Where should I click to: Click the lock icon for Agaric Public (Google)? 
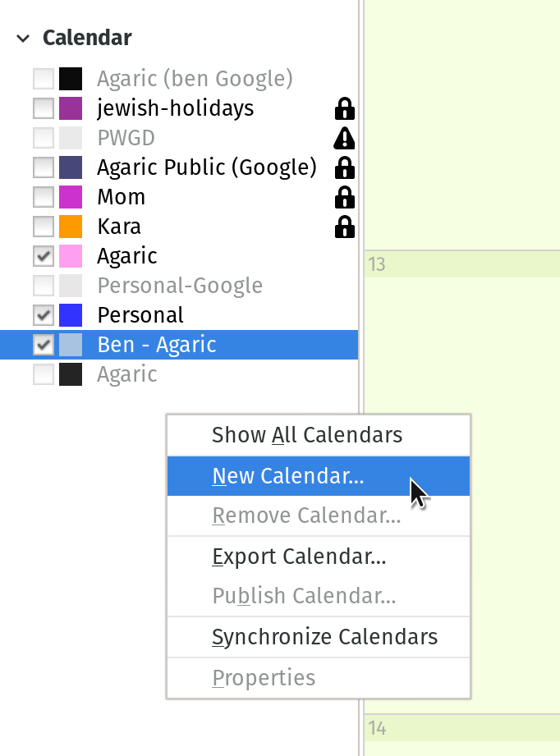coord(345,167)
